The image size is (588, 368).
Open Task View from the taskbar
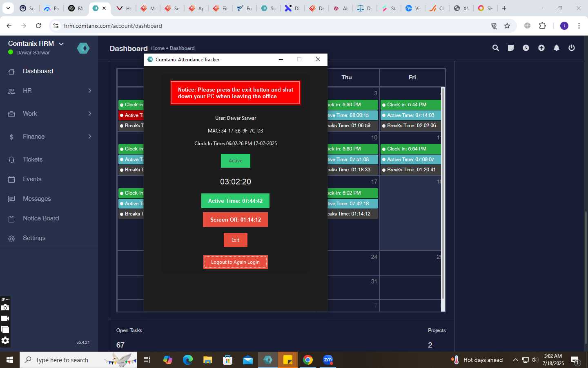(147, 360)
